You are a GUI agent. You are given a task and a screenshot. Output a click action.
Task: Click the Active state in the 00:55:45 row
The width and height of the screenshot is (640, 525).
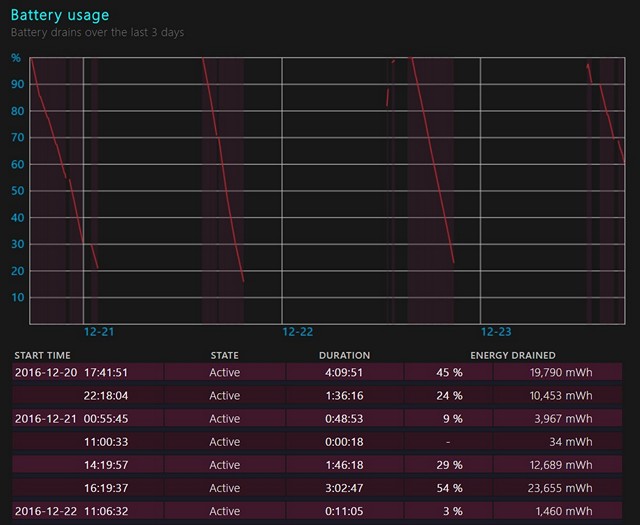224,418
